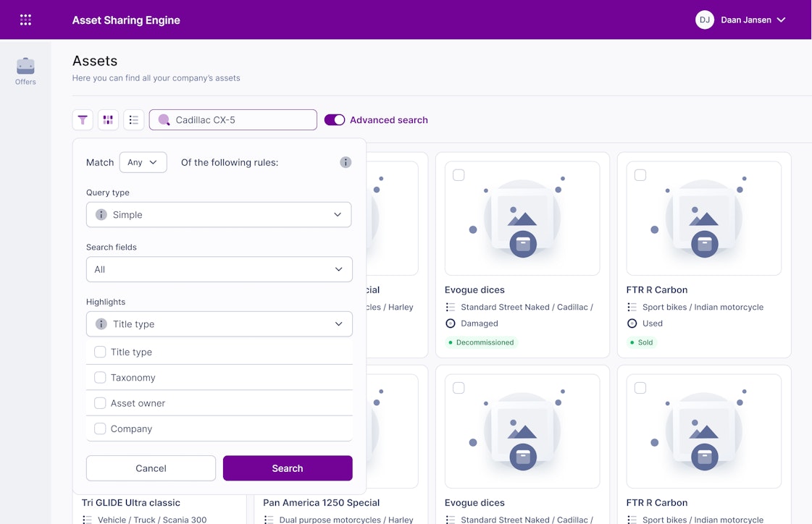
Task: Open image thumbnail of second-row Evogue dices card
Action: tap(522, 431)
